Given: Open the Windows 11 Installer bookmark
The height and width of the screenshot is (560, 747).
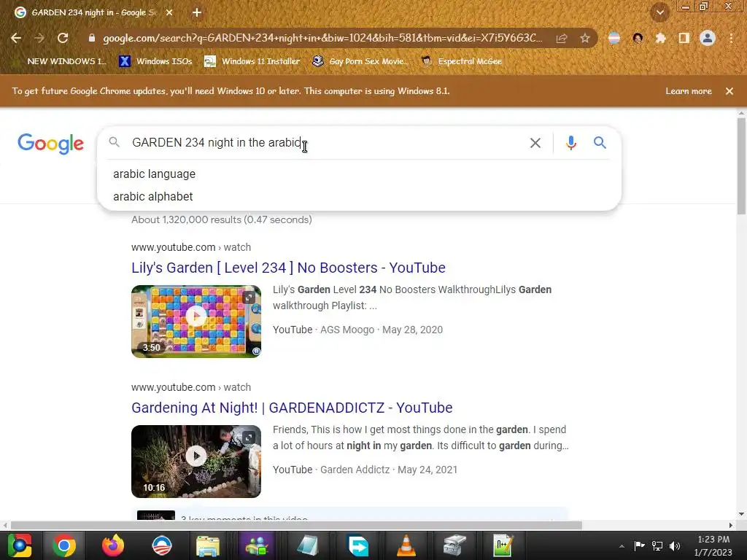Looking at the screenshot, I should coord(252,61).
